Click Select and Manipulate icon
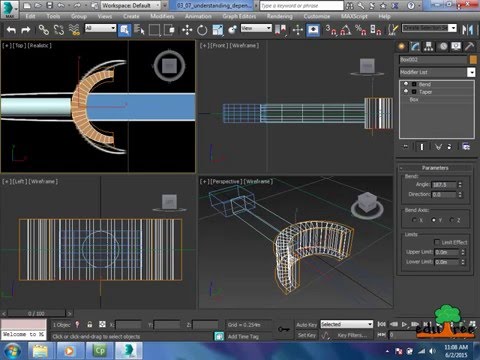The height and width of the screenshot is (360, 480). (298, 30)
